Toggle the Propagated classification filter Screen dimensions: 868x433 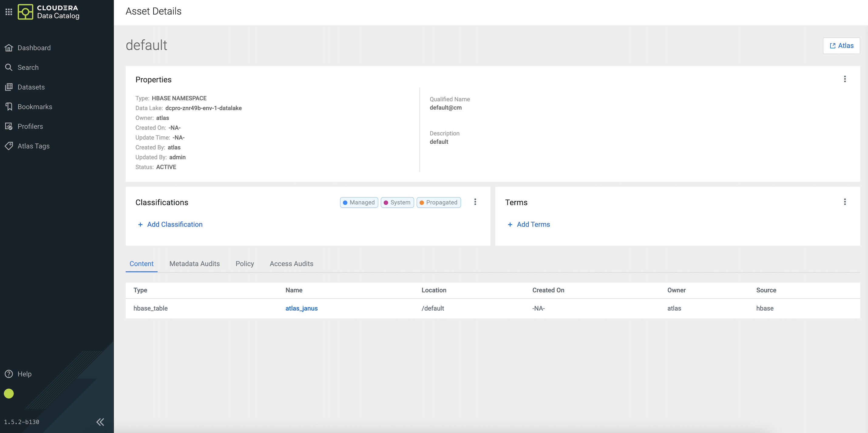tap(438, 202)
